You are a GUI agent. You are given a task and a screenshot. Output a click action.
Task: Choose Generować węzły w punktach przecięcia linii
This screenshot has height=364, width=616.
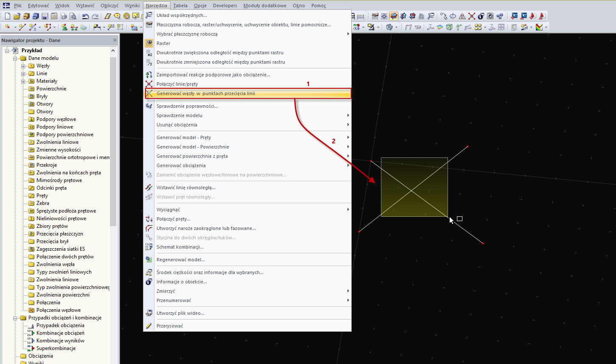[247, 93]
